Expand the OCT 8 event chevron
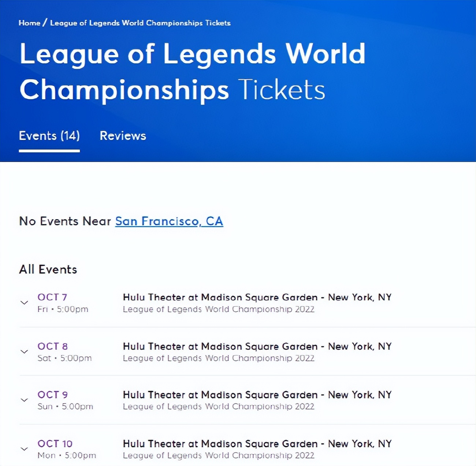Viewport: 476px width, 466px height. pos(24,352)
